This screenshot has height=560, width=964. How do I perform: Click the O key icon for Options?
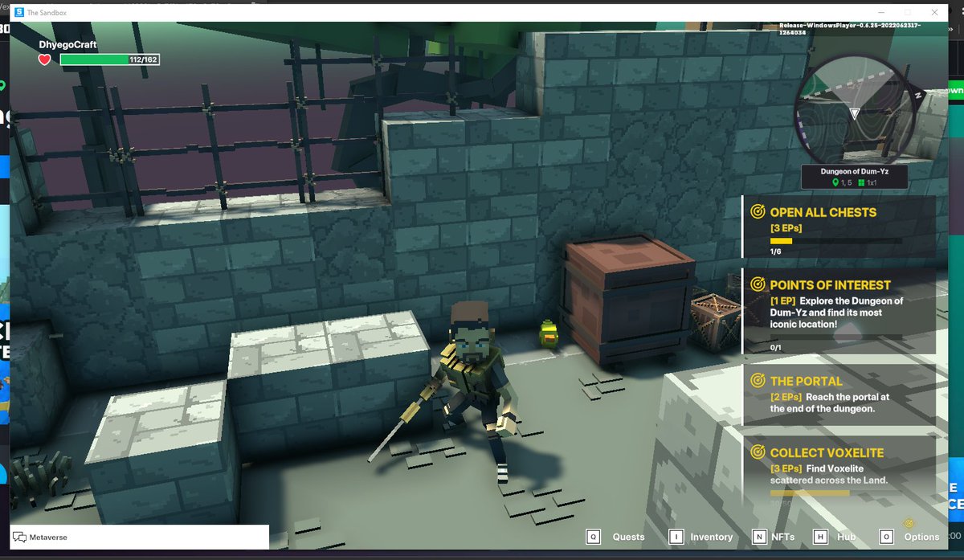tap(886, 537)
